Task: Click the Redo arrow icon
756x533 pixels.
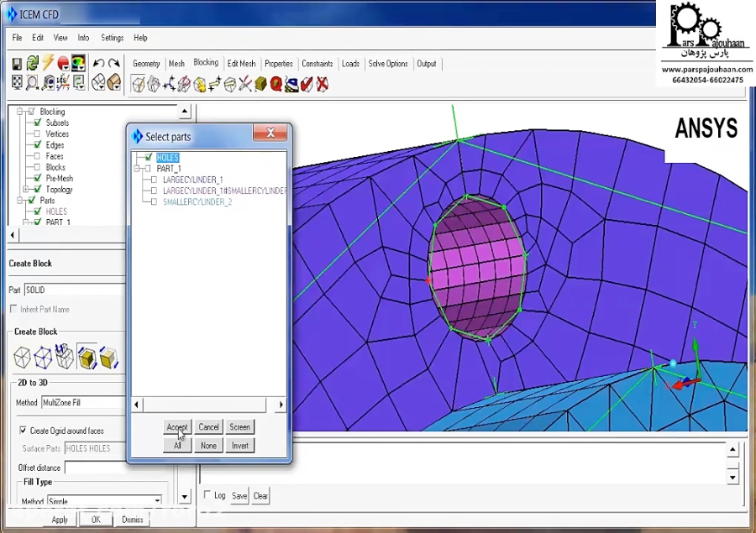Action: point(114,63)
